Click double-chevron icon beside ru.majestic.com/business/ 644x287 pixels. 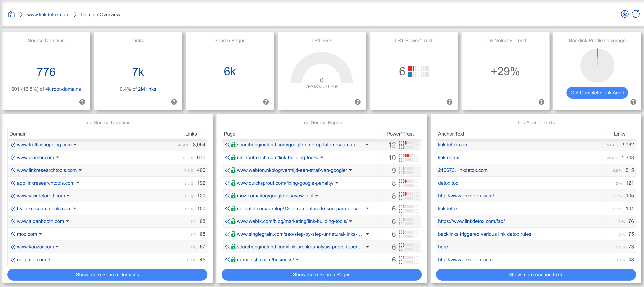pyautogui.click(x=227, y=260)
